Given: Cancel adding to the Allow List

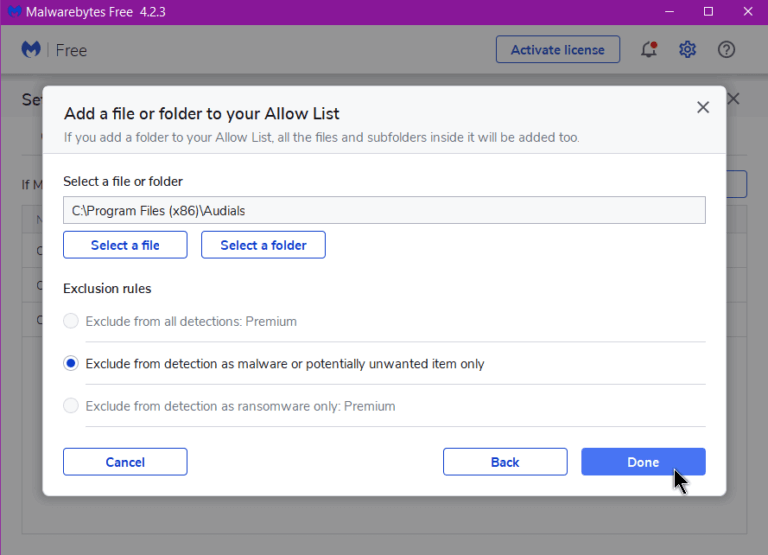Looking at the screenshot, I should pos(125,462).
